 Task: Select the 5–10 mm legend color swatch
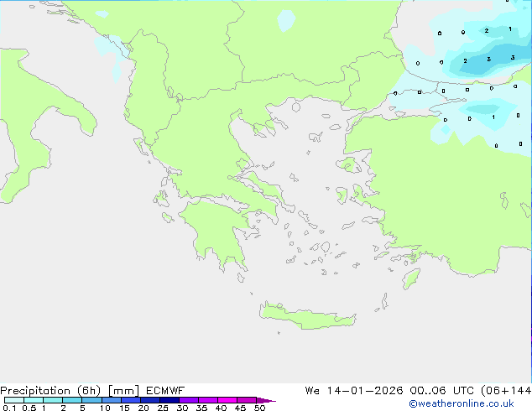pos(91,400)
